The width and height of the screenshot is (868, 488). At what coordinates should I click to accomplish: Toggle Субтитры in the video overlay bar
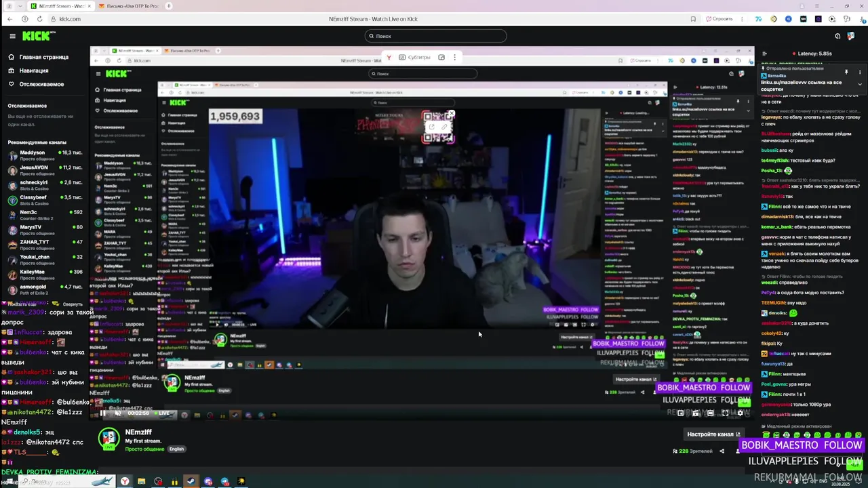tap(414, 58)
